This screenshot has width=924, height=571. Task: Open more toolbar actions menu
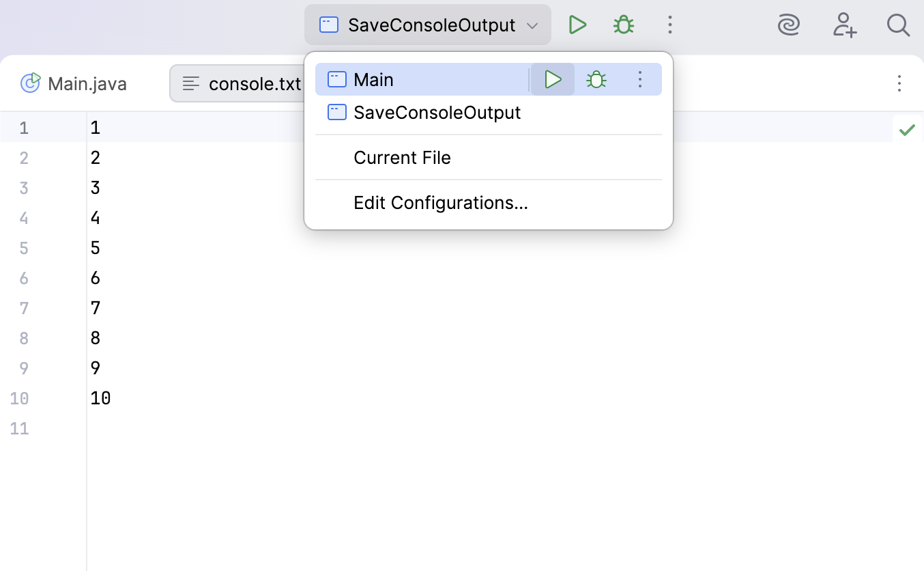(x=670, y=24)
